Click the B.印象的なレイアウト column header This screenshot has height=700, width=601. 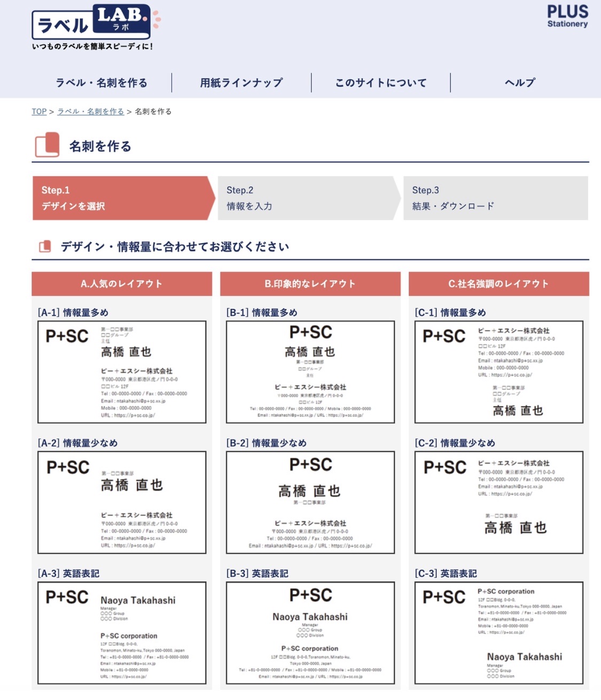tap(310, 284)
